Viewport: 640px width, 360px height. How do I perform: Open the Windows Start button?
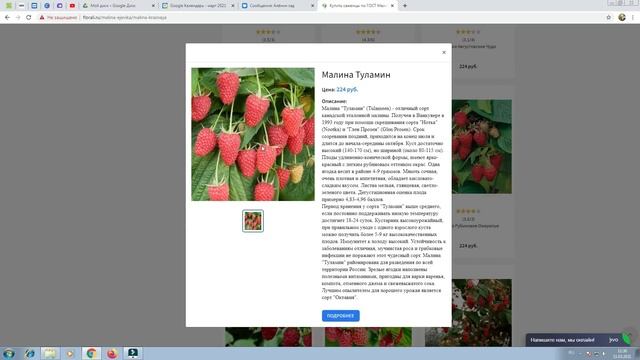click(9, 353)
